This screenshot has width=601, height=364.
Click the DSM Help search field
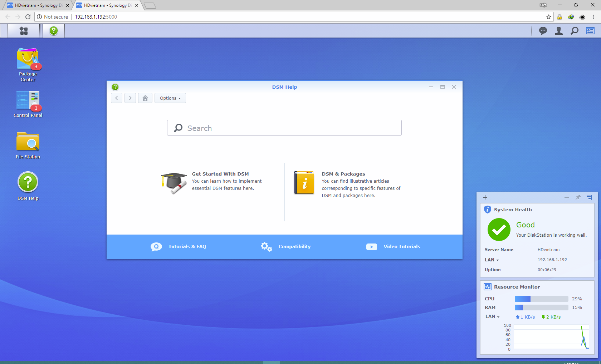click(x=284, y=128)
